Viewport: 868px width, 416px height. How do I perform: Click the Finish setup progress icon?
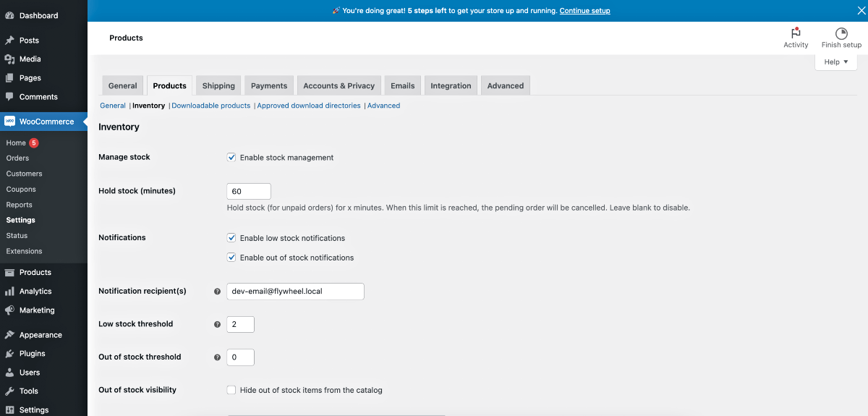click(x=841, y=33)
